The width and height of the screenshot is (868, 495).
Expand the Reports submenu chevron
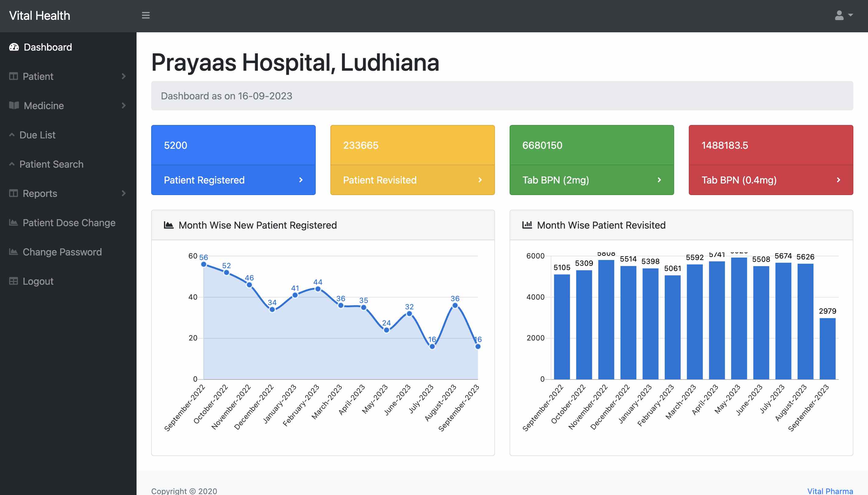[124, 193]
